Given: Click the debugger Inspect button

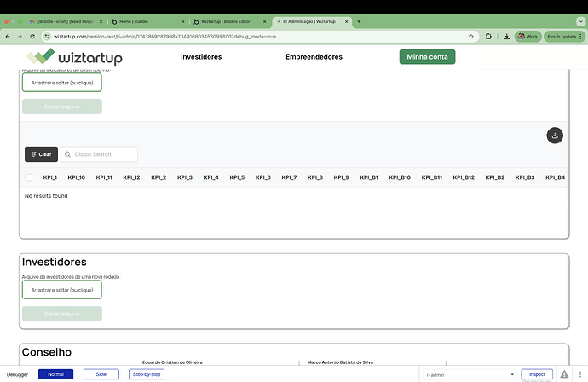Looking at the screenshot, I should point(537,374).
